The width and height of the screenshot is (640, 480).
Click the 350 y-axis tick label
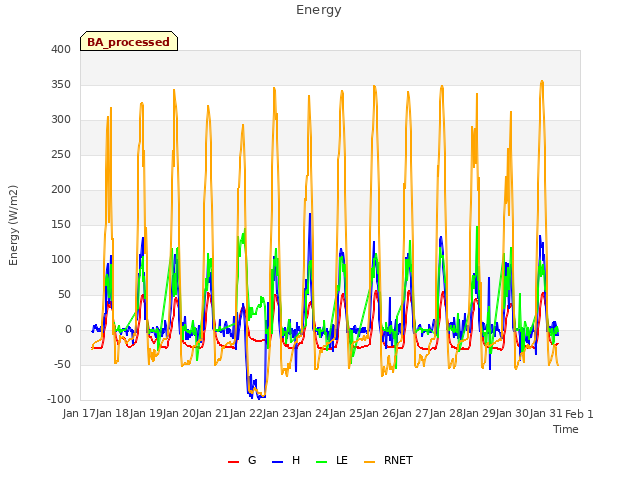click(61, 84)
